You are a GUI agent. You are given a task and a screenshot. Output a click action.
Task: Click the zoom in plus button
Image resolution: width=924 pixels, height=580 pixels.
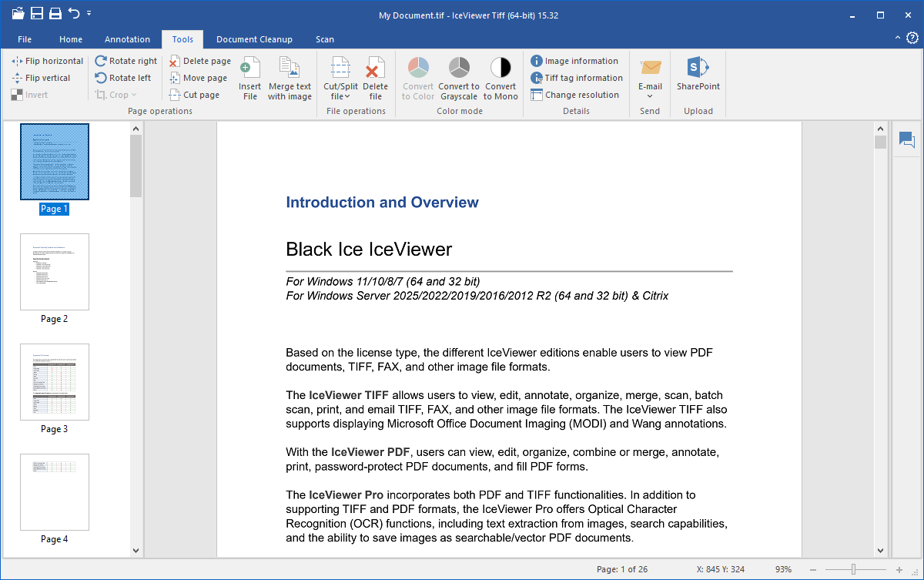(899, 569)
